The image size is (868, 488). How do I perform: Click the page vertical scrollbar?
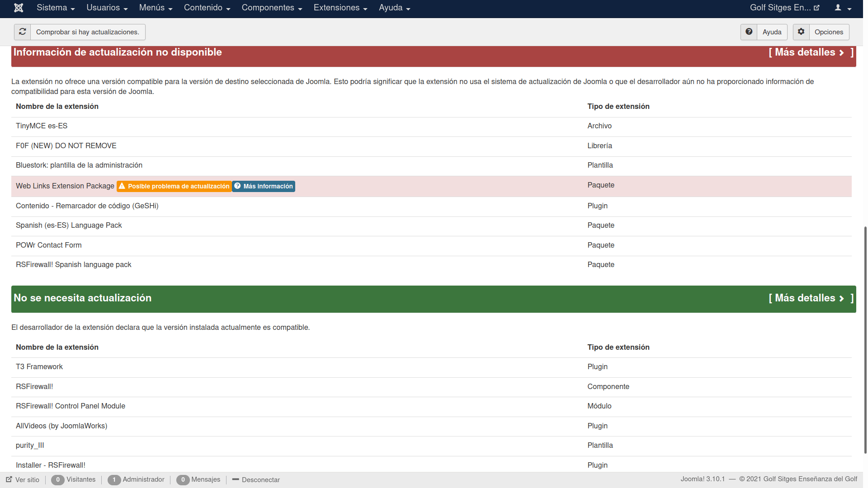click(x=865, y=340)
